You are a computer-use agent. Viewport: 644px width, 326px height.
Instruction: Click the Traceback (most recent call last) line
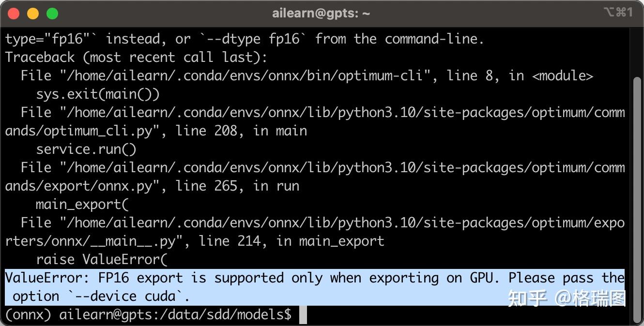coord(136,57)
